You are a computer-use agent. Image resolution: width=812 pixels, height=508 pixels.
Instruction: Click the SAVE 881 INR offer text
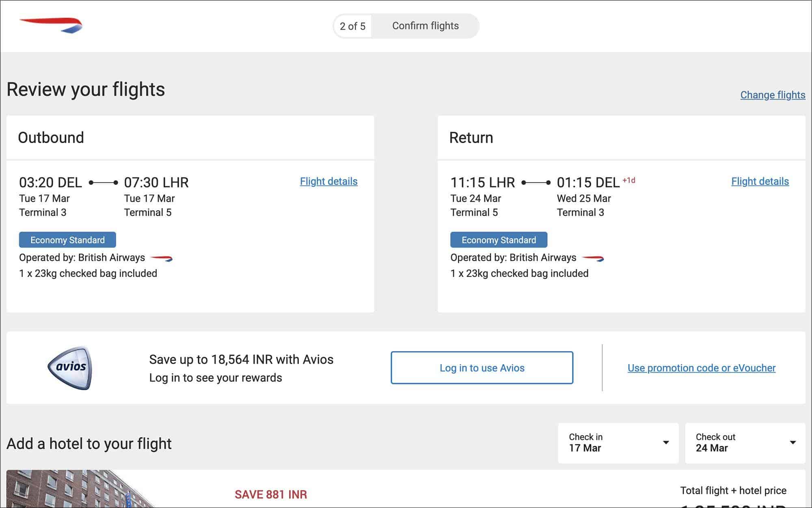pyautogui.click(x=271, y=494)
